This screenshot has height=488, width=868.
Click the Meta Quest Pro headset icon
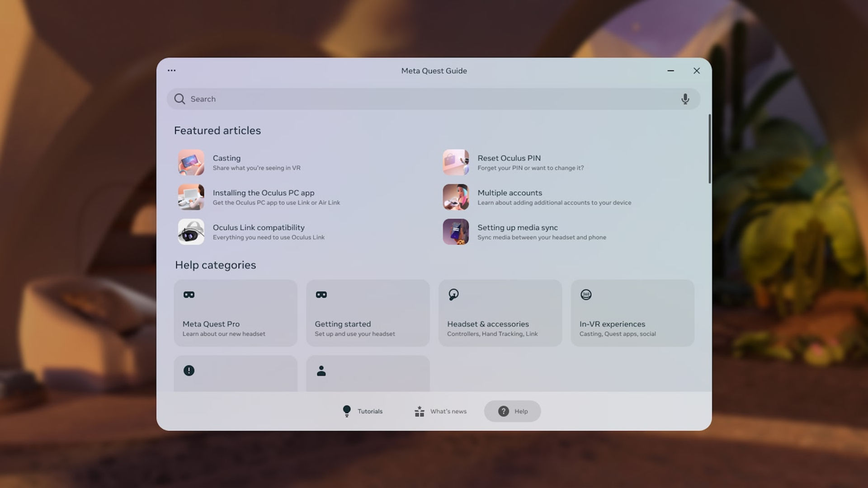tap(189, 295)
